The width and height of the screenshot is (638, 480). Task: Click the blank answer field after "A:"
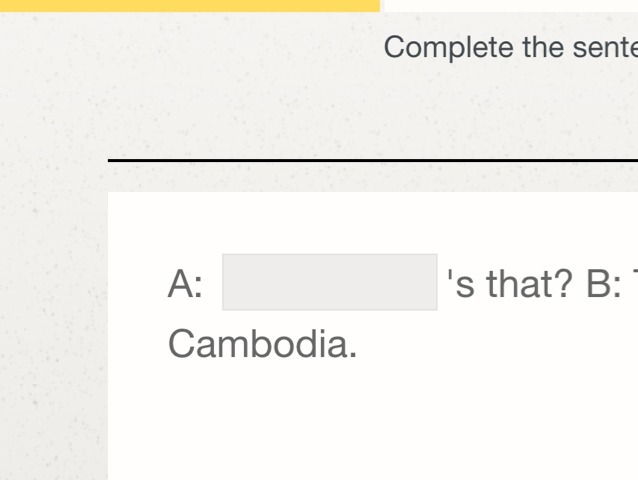(x=329, y=282)
